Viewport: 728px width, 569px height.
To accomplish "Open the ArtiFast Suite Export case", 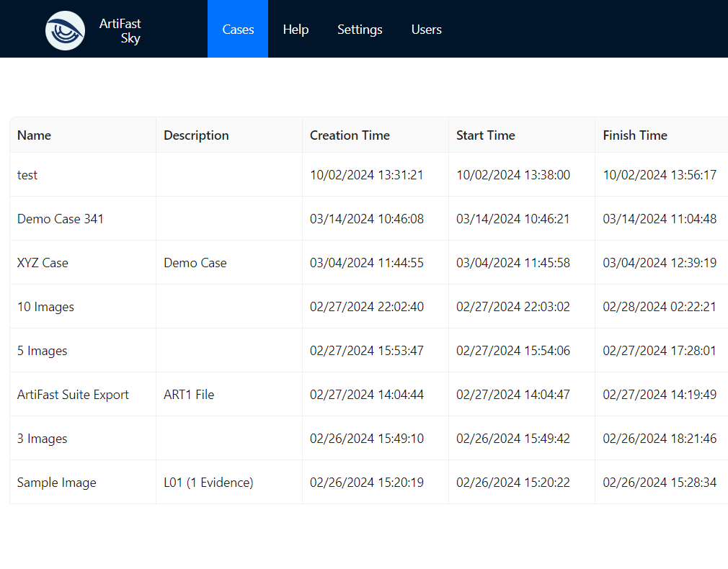I will [x=73, y=395].
